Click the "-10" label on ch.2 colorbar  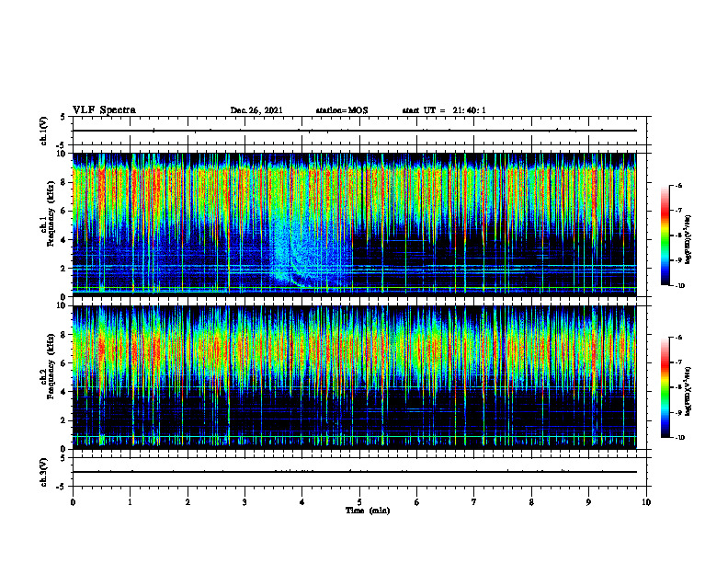tap(679, 438)
